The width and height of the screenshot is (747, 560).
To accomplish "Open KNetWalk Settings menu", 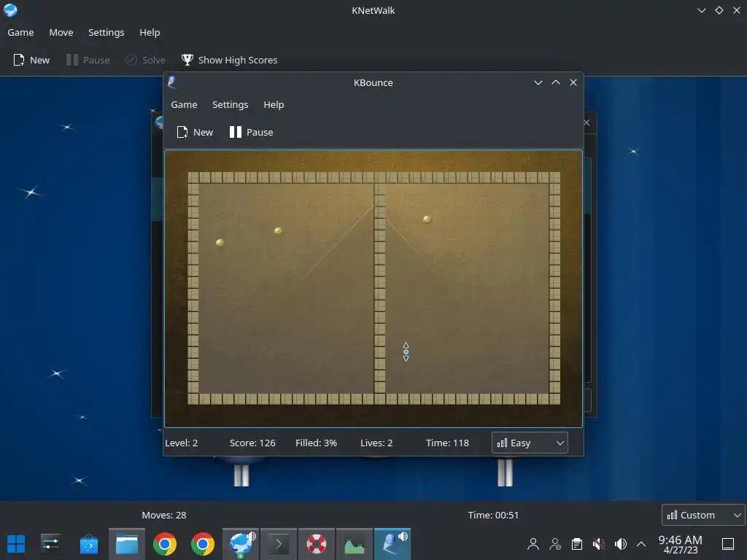I will (107, 32).
